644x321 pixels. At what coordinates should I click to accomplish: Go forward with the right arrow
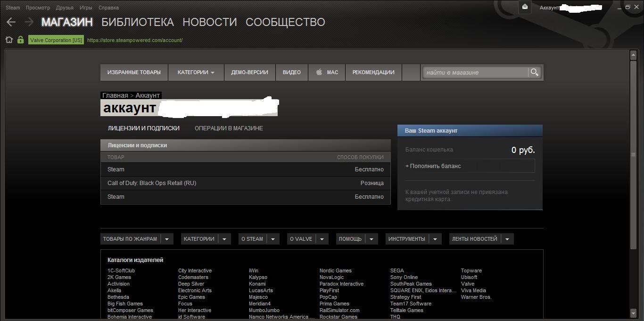pyautogui.click(x=29, y=22)
